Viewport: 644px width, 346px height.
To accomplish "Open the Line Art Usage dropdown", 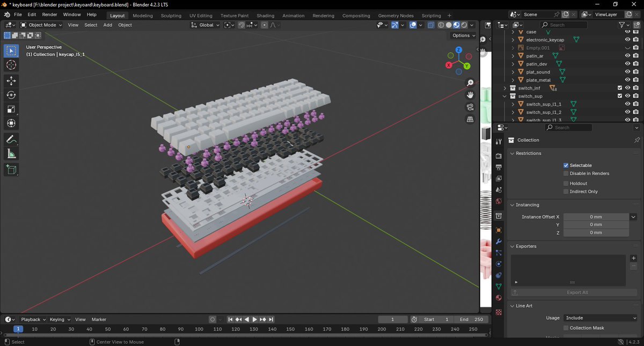I will pos(600,318).
